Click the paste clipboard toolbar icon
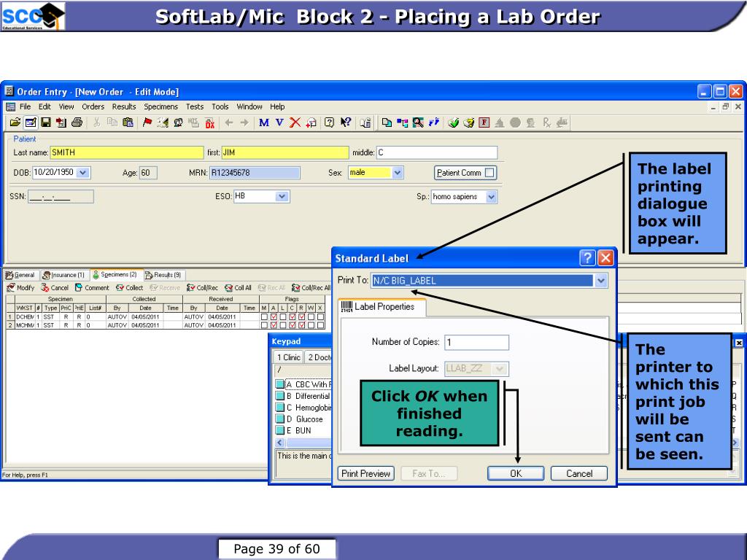Viewport: 747px width, 560px height. [x=128, y=122]
